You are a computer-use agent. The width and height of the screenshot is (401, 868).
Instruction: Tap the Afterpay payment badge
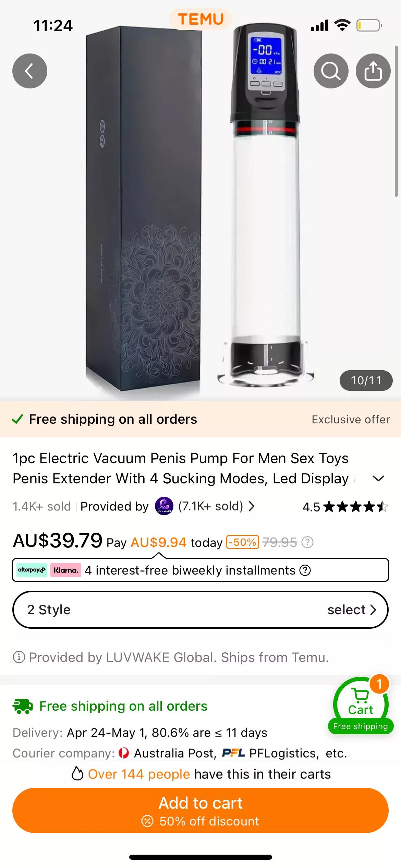32,570
